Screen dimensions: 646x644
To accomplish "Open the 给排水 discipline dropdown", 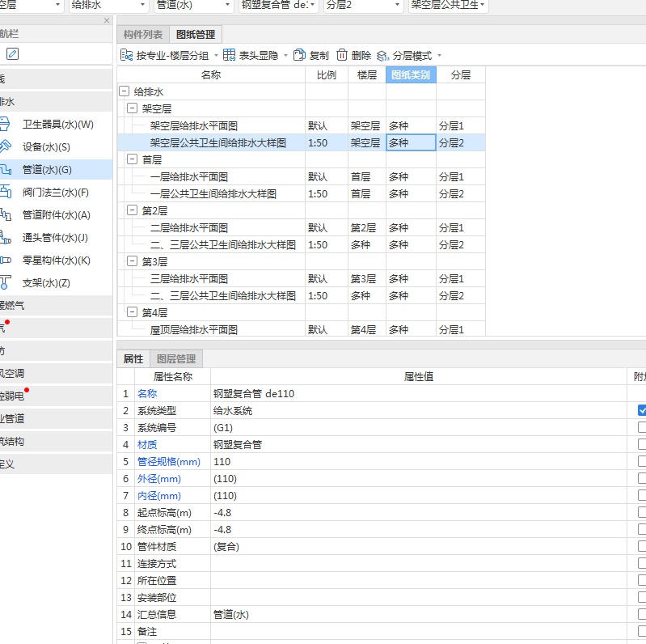I will click(x=108, y=5).
